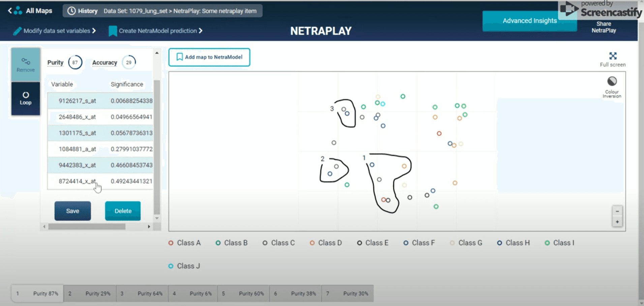Open map 2 tab Purity 29%

click(90, 294)
